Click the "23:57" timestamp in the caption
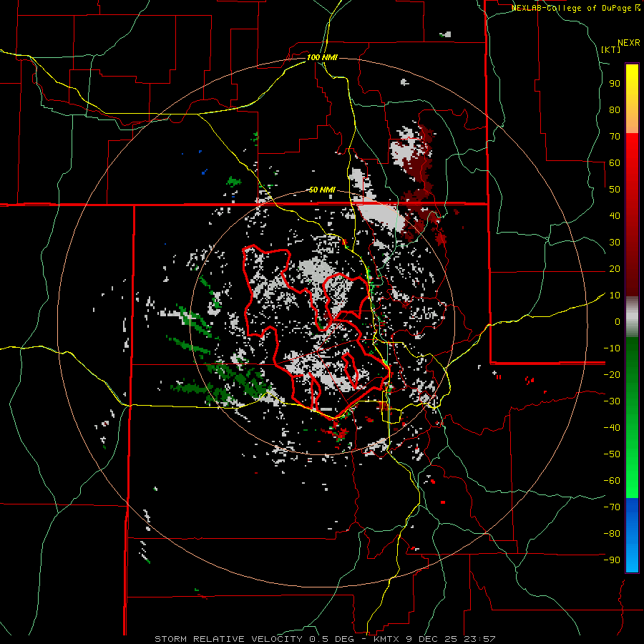Image resolution: width=644 pixels, height=644 pixels. click(x=480, y=639)
